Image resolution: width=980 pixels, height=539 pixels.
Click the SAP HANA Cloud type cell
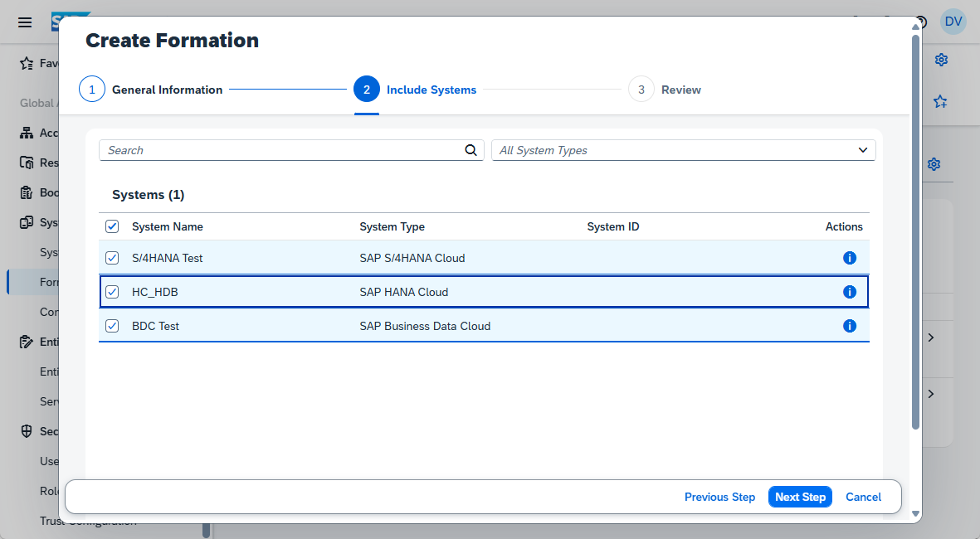tap(404, 292)
